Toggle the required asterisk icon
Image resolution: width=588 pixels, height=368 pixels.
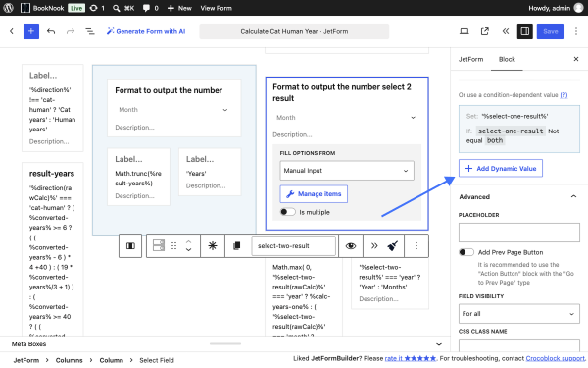[213, 246]
